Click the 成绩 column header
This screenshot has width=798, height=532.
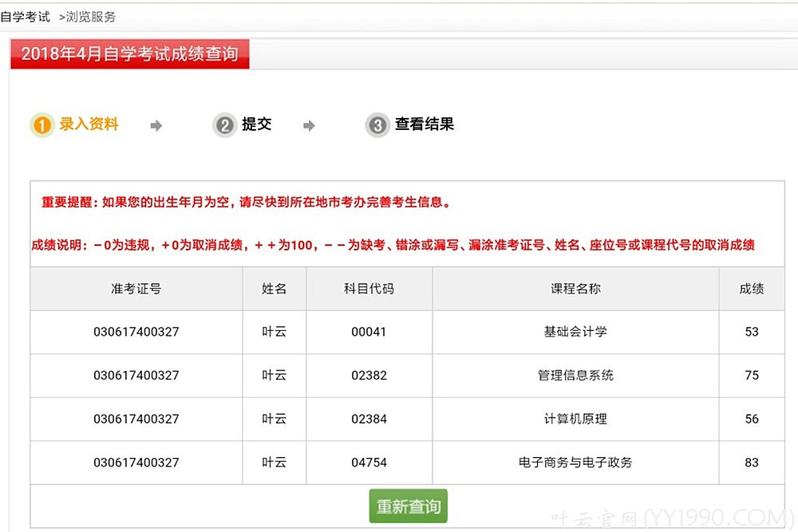pyautogui.click(x=752, y=289)
